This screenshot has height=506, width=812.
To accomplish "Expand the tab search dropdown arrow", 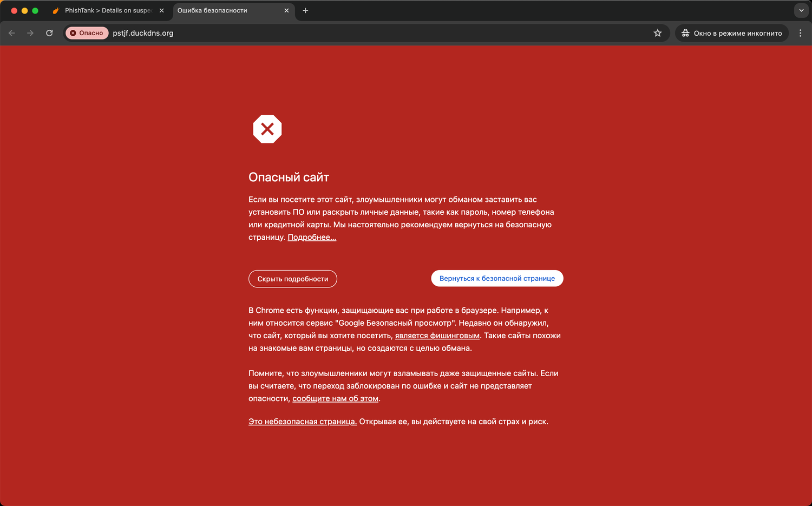I will click(801, 10).
